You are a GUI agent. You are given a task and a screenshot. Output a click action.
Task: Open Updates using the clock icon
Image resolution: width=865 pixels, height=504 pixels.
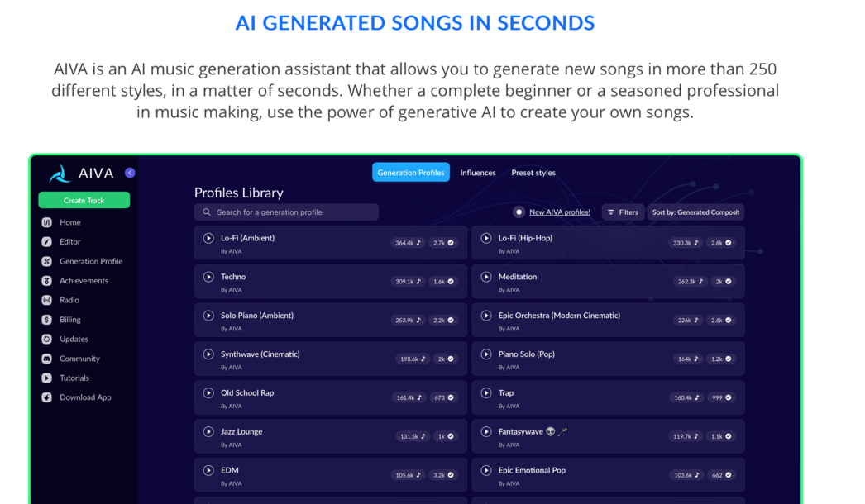(x=45, y=339)
